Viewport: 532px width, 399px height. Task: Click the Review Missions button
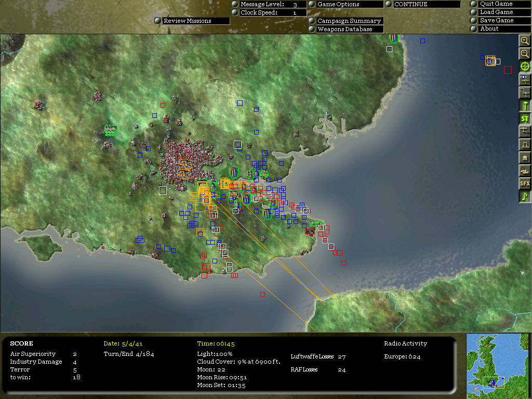point(196,21)
